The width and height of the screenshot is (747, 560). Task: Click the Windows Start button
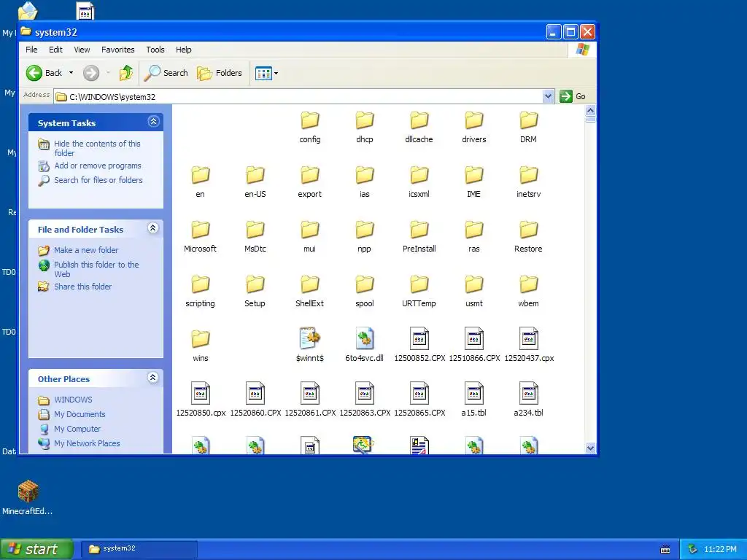tap(36, 549)
